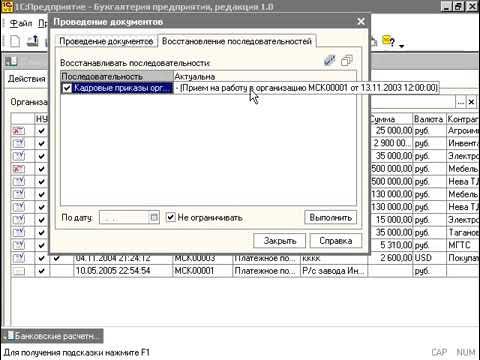Click document icon in 35 000,00 Таганс row
Viewport: 480px width, 360px height.
(x=19, y=232)
